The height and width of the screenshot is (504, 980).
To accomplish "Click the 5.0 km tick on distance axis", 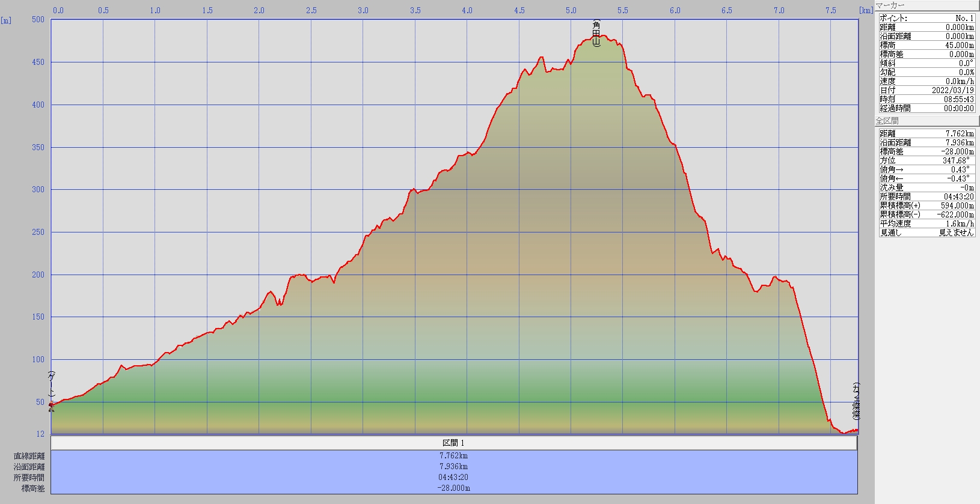I will 571,10.
